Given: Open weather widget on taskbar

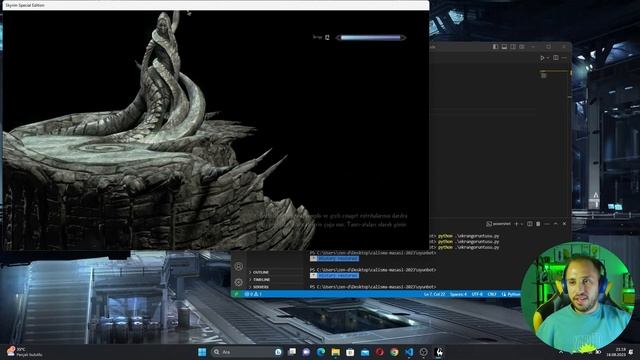Looking at the screenshot, I should tap(24, 352).
